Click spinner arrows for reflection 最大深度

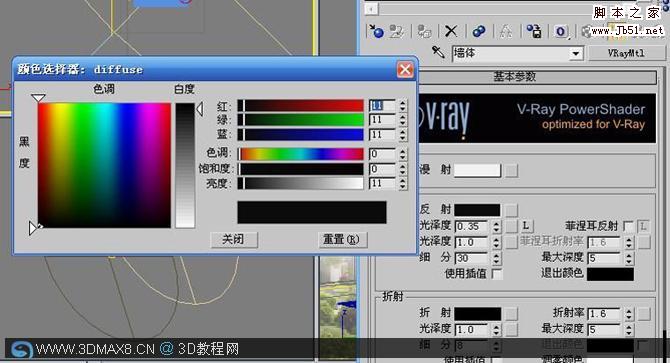pyautogui.click(x=629, y=258)
